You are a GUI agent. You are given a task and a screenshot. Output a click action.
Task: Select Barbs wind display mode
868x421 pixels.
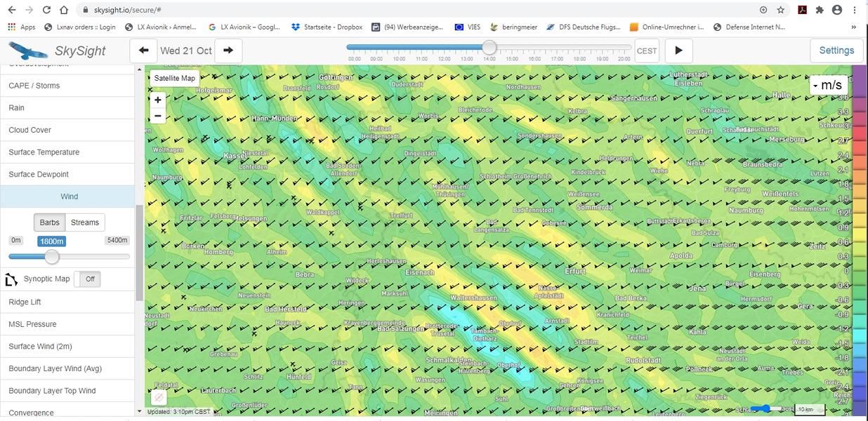click(50, 222)
